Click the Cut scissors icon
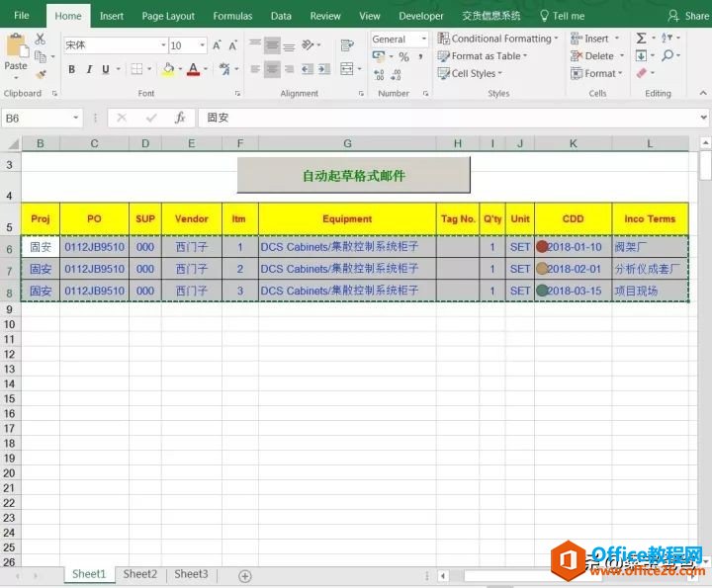Screen dimensions: 712x588 (x=40, y=39)
